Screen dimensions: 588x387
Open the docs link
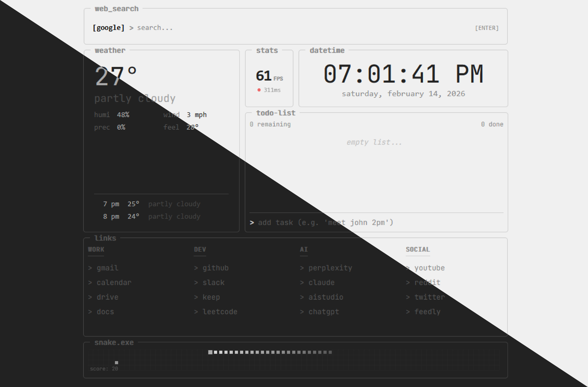point(105,312)
